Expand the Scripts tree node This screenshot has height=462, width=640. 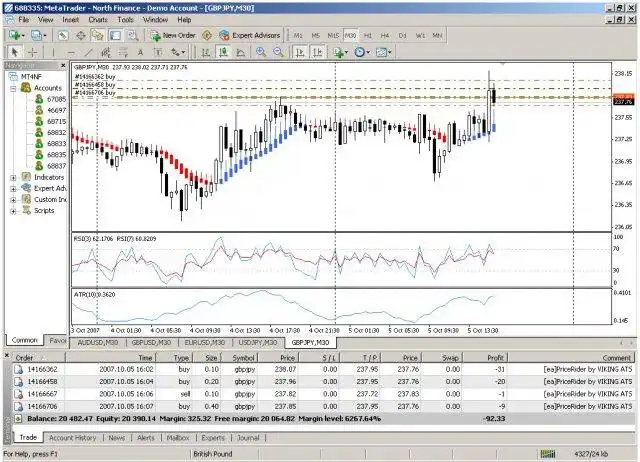pyautogui.click(x=13, y=211)
